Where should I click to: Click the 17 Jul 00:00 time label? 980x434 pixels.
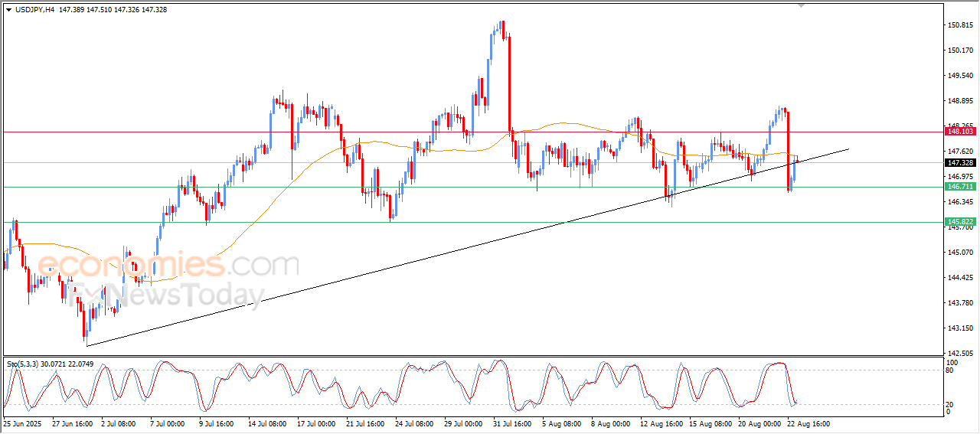click(x=317, y=423)
